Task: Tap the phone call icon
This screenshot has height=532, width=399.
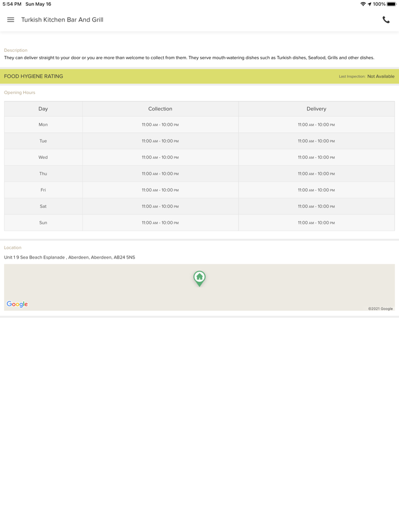Action: click(386, 20)
